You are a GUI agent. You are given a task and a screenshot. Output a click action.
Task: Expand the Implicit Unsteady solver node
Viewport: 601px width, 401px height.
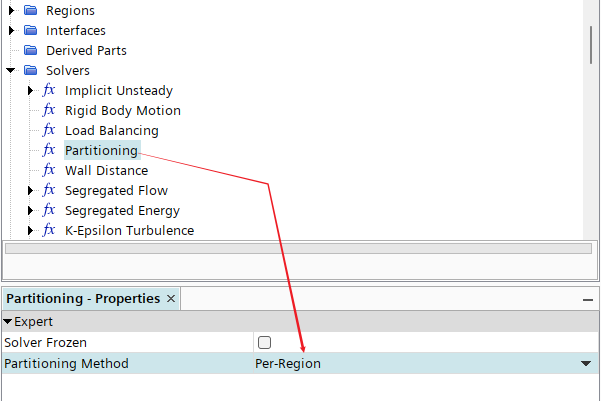[30, 90]
